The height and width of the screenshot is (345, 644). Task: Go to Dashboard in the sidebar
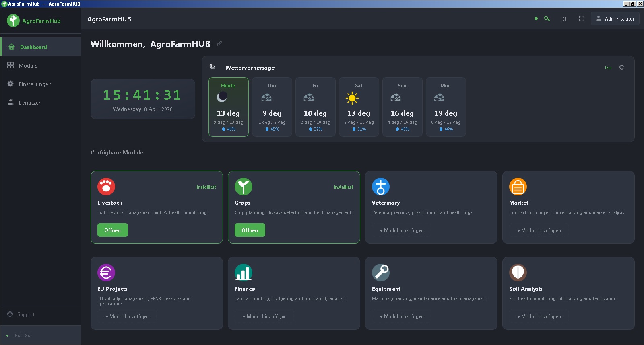click(x=41, y=47)
